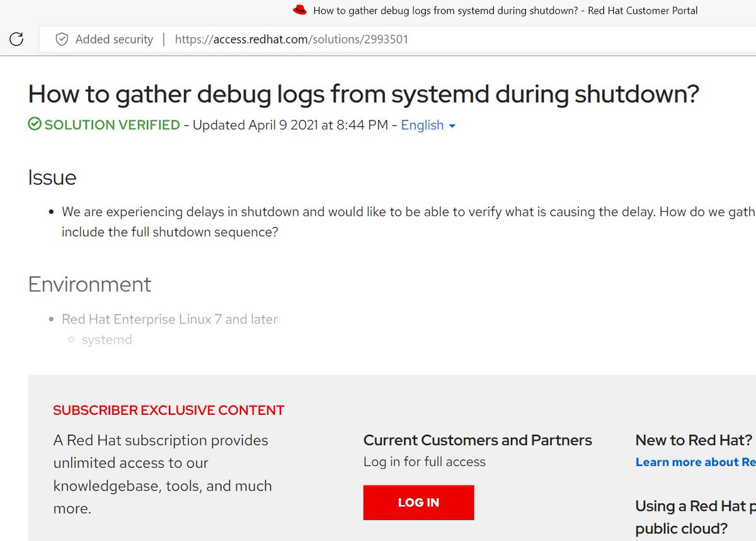The image size is (756, 541).
Task: Click the Added security shield icon
Action: pos(62,39)
